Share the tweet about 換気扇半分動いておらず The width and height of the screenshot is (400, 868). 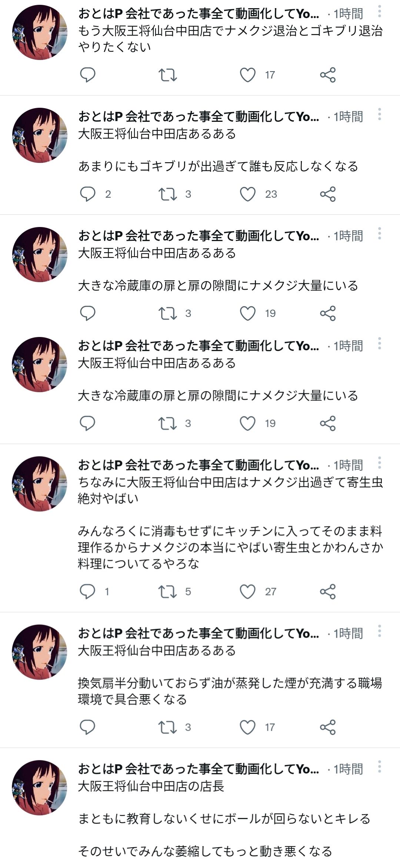tap(328, 727)
